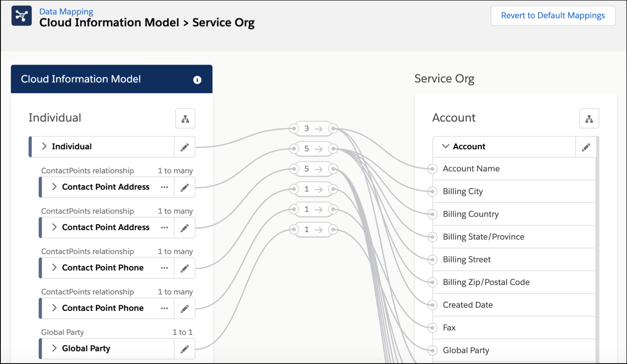Expand the second Contact Point Phone entity
The height and width of the screenshot is (364, 627).
click(55, 308)
